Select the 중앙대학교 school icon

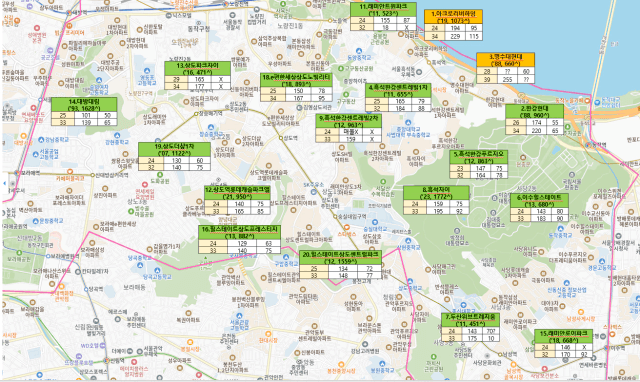click(407, 122)
